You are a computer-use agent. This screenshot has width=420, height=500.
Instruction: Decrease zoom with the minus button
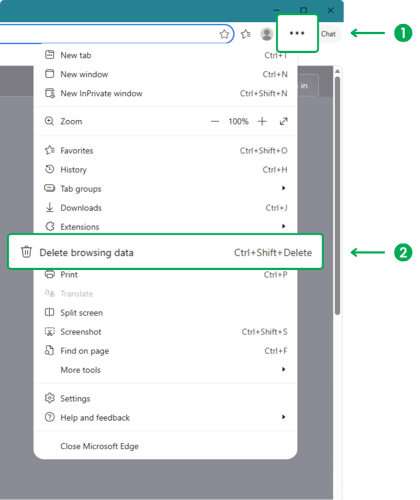coord(215,121)
